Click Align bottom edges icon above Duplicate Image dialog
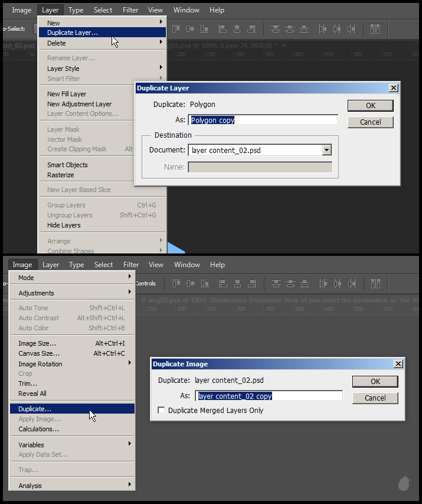The height and width of the screenshot is (504, 422). point(205,283)
